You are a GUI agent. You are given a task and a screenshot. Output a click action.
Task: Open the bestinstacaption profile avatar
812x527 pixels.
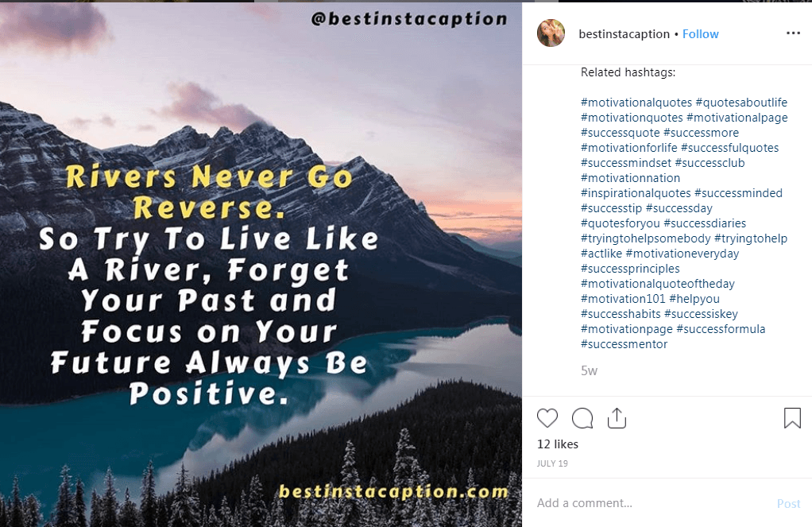(x=551, y=33)
